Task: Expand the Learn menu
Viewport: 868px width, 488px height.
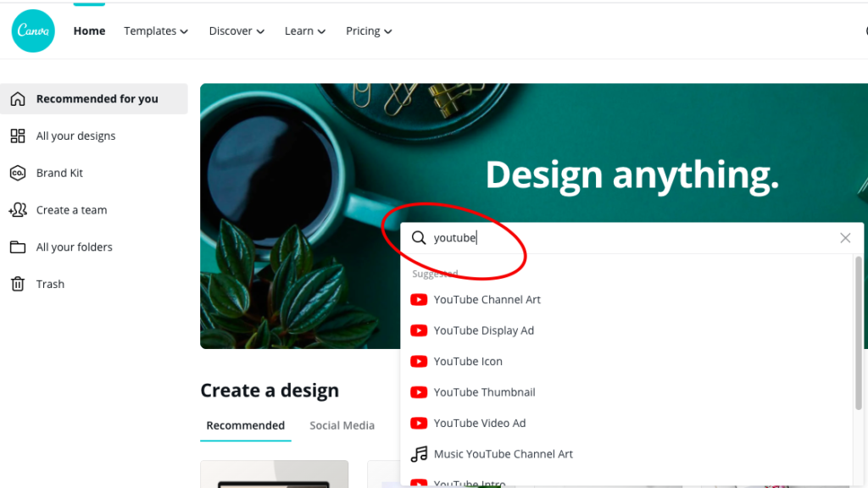Action: (x=304, y=31)
